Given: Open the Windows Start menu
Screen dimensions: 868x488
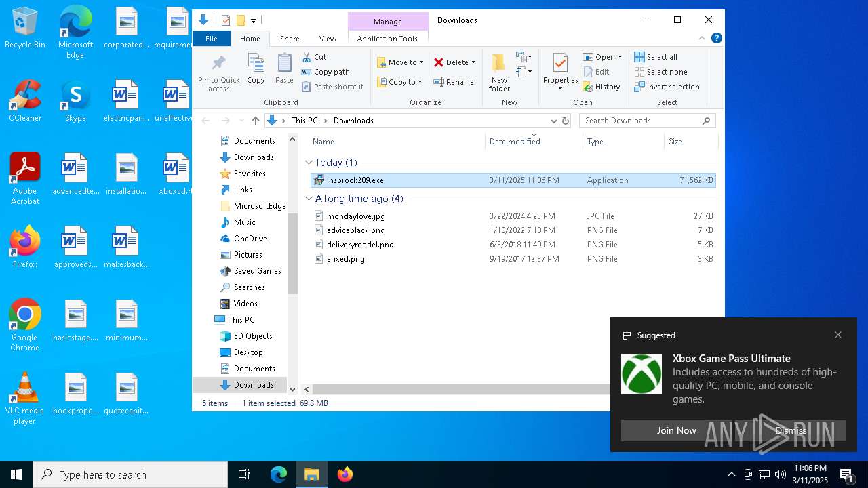Looking at the screenshot, I should pos(16,474).
